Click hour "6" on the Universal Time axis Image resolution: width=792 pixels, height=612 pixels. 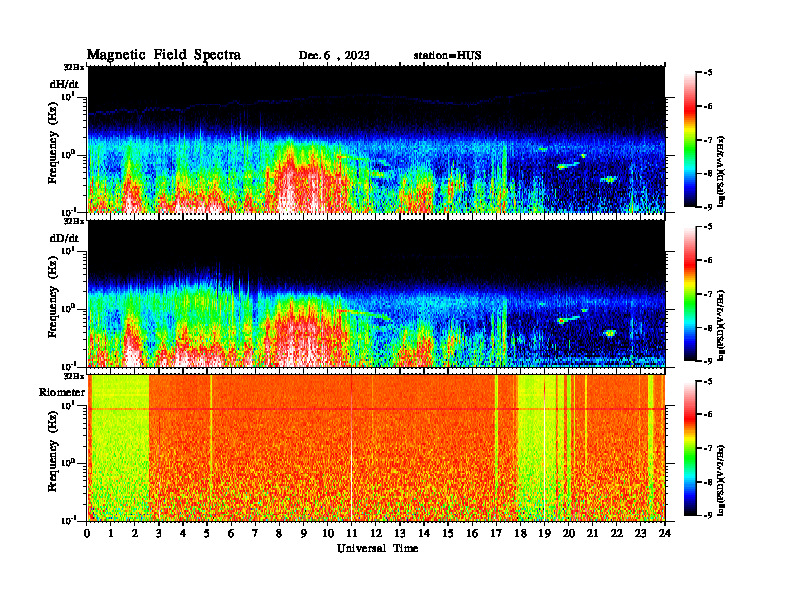232,533
